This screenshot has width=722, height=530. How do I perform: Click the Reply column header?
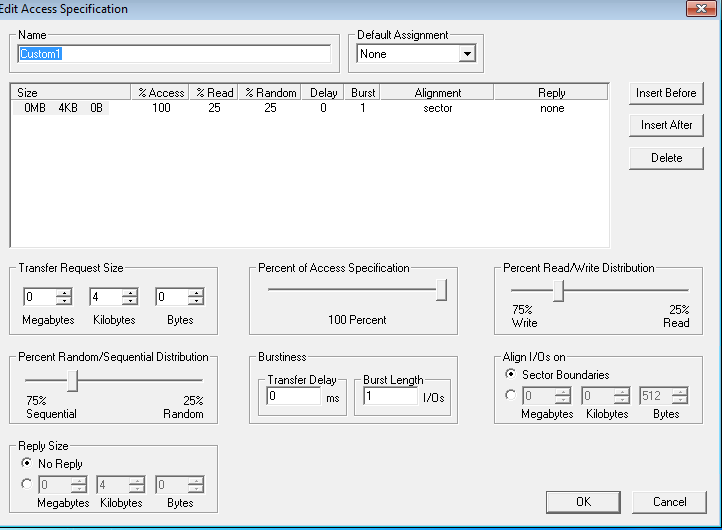(551, 93)
